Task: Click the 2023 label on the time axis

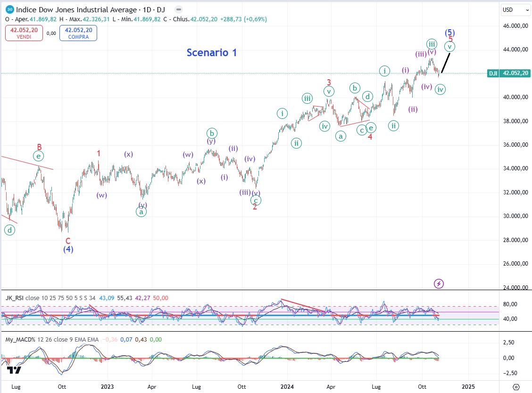Action: pos(107,387)
